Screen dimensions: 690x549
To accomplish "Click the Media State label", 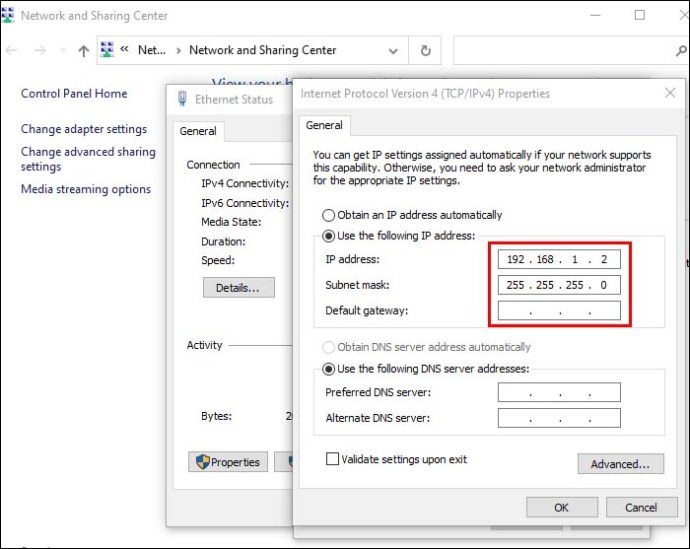I will click(231, 222).
